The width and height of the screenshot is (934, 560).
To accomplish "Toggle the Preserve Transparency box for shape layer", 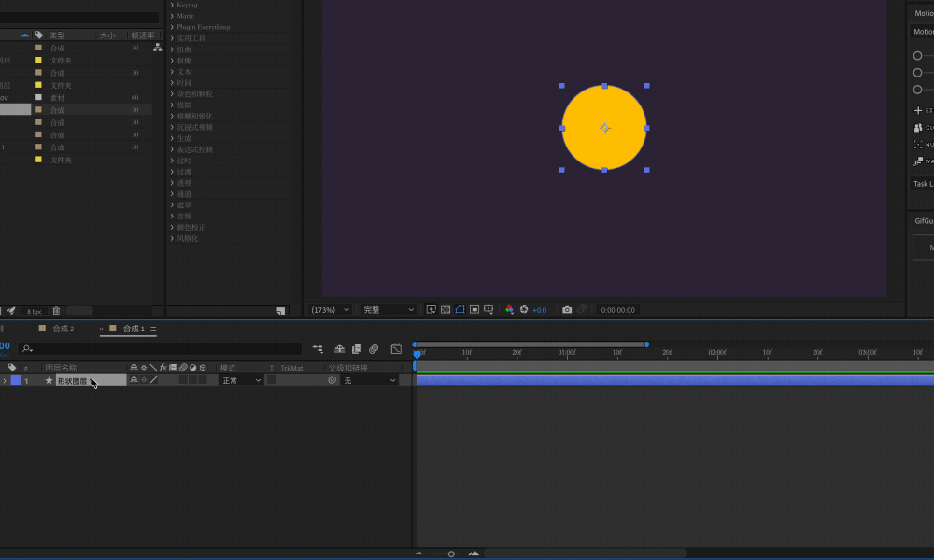I will click(x=271, y=380).
